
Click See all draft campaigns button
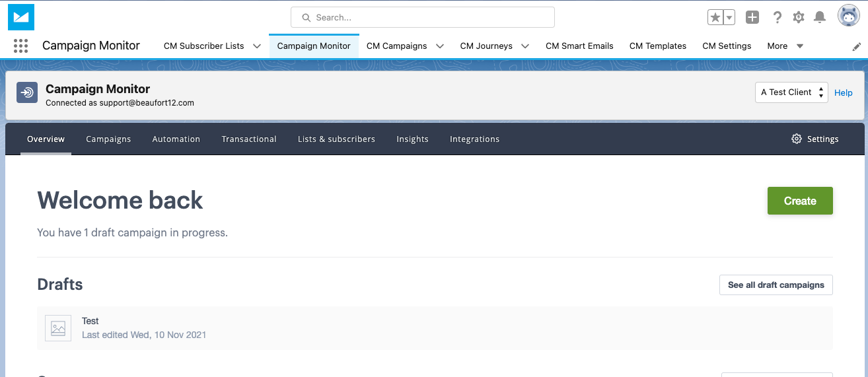pyautogui.click(x=776, y=285)
